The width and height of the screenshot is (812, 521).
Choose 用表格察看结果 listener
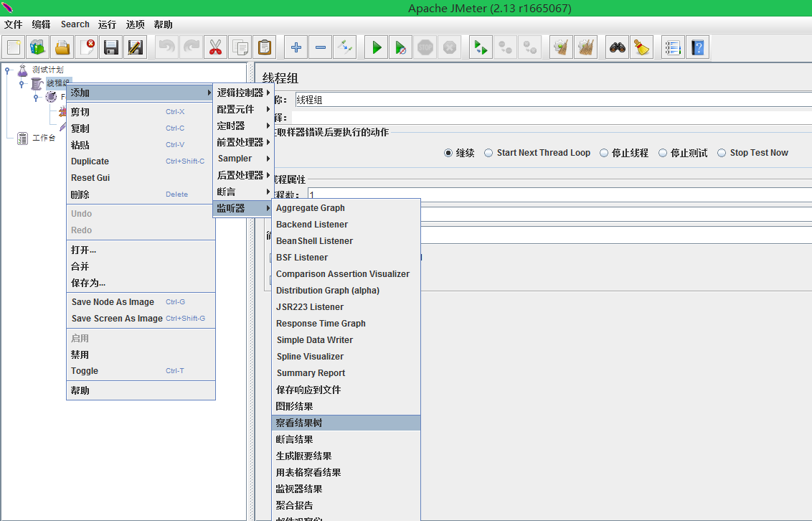[x=346, y=472]
